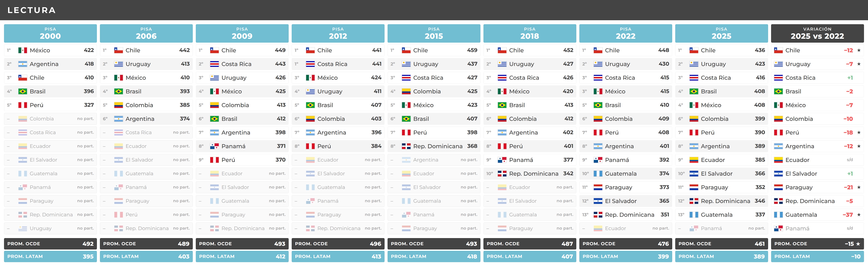Select the PISA 2009 column header
Viewport: 868px width, 266px height.
click(242, 33)
